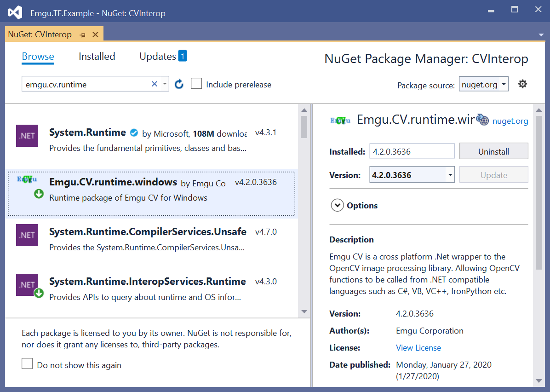Expand the Options section

click(x=337, y=206)
